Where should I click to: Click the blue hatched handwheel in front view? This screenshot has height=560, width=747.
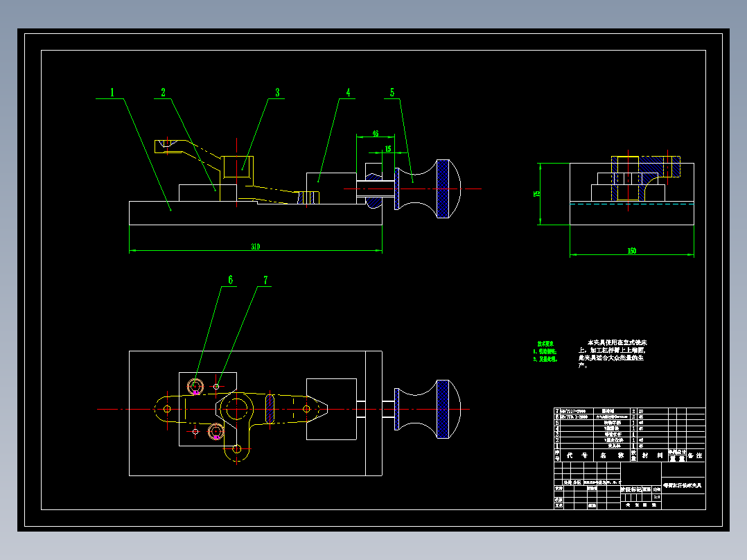pyautogui.click(x=443, y=189)
